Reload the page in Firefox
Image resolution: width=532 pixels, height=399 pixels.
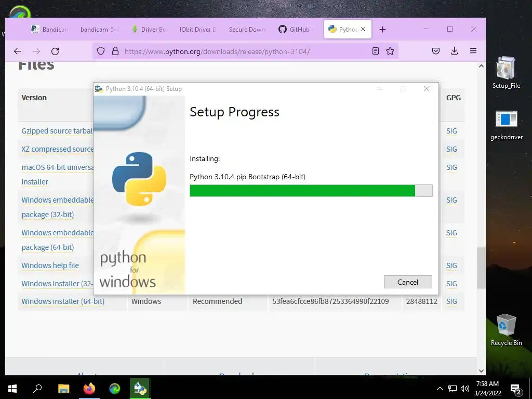click(55, 51)
